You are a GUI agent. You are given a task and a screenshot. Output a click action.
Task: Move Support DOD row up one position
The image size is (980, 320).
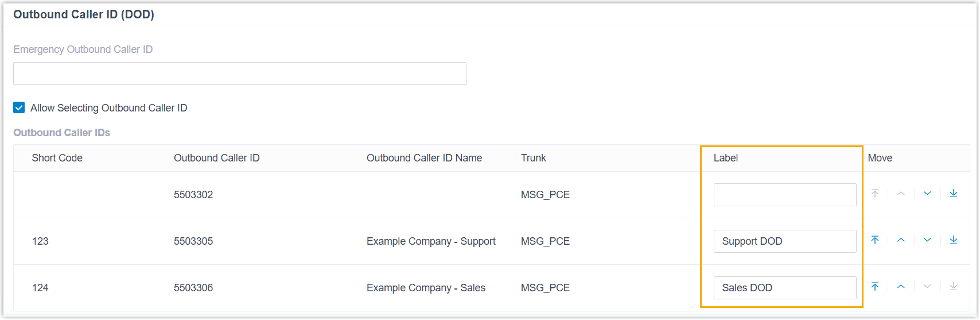[x=901, y=240]
